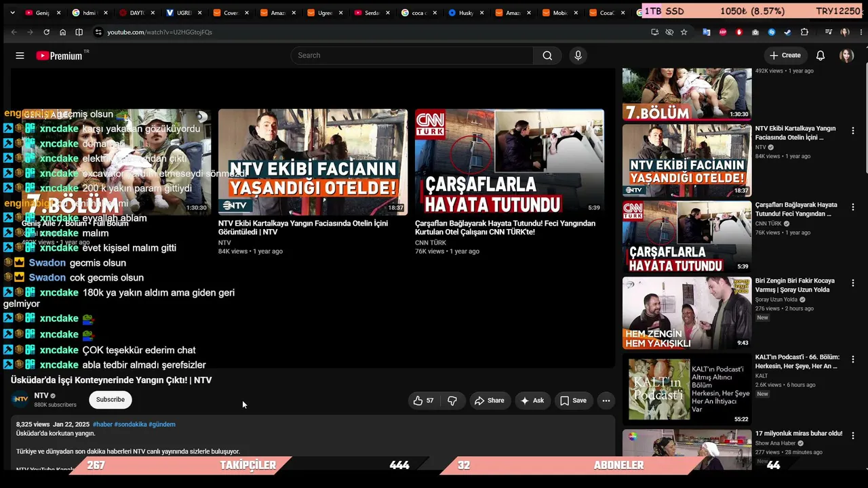Switch to the Serda browser tab

[x=372, y=13]
